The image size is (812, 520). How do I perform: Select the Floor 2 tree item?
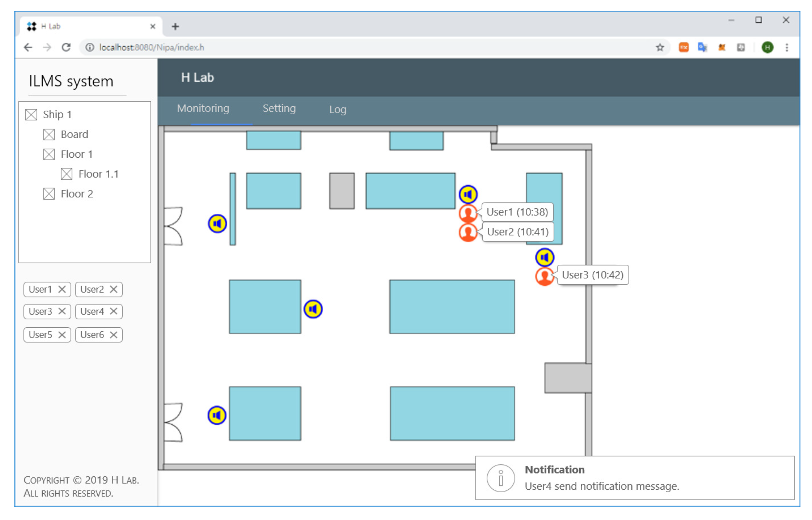77,194
